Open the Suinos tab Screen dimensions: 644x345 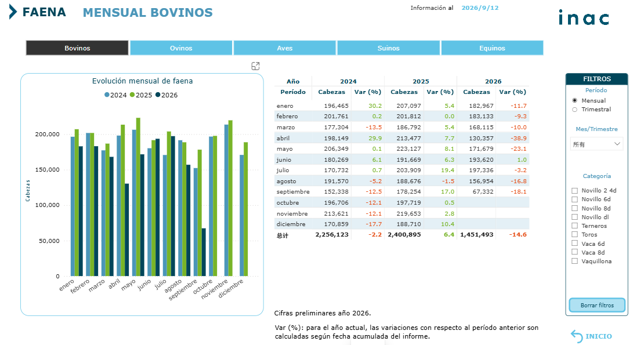389,48
